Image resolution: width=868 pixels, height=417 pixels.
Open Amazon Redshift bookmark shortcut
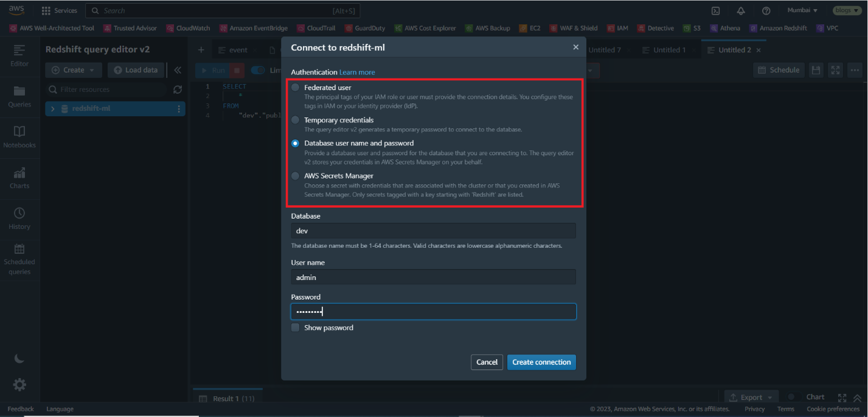click(778, 28)
